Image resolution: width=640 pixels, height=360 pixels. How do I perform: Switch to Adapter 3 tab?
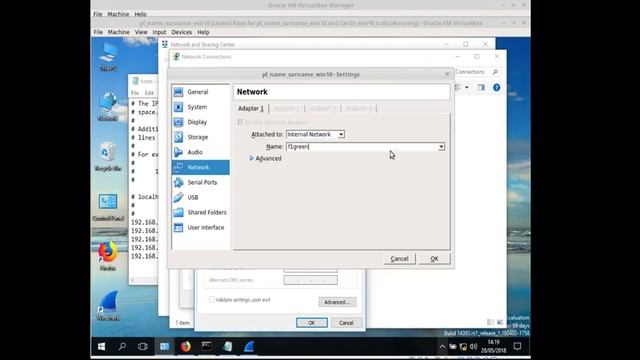coord(322,109)
